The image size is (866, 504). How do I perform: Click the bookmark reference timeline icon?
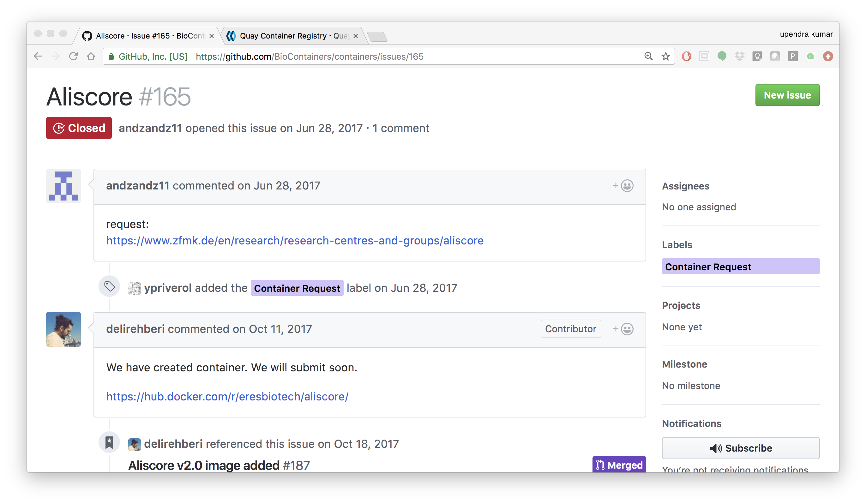coord(109,442)
